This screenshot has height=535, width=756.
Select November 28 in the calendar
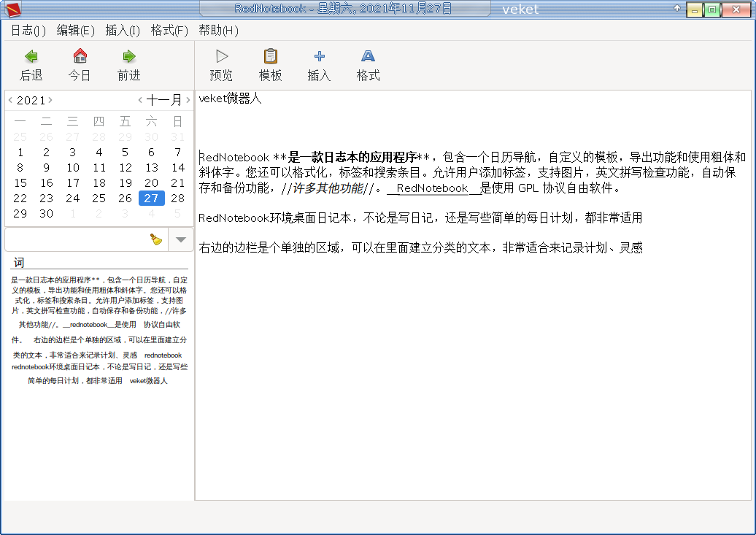click(x=178, y=199)
